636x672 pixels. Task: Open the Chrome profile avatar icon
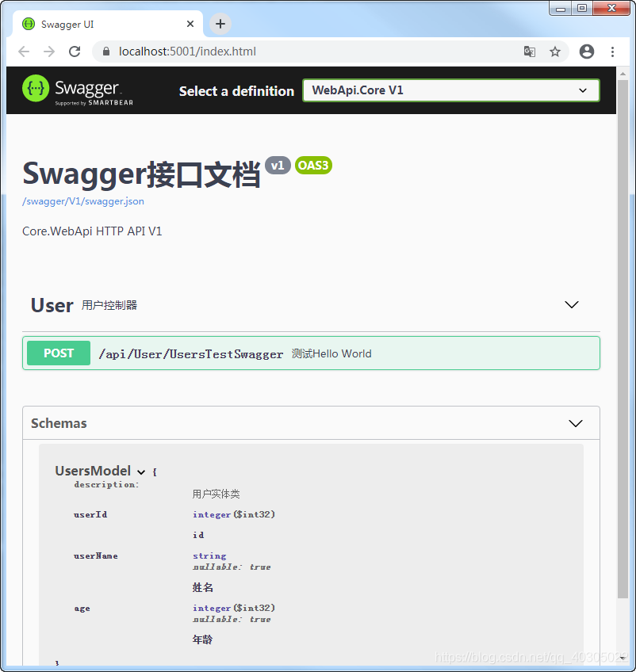pyautogui.click(x=587, y=52)
